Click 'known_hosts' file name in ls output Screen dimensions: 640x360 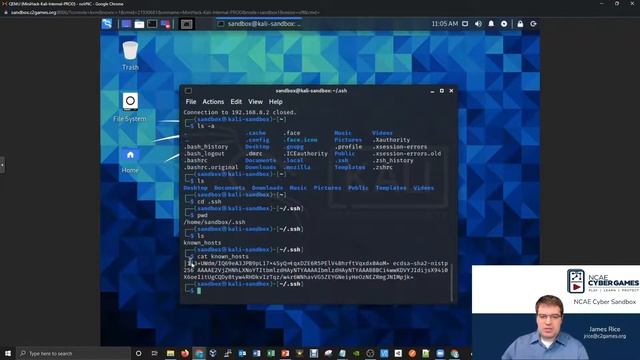(202, 243)
